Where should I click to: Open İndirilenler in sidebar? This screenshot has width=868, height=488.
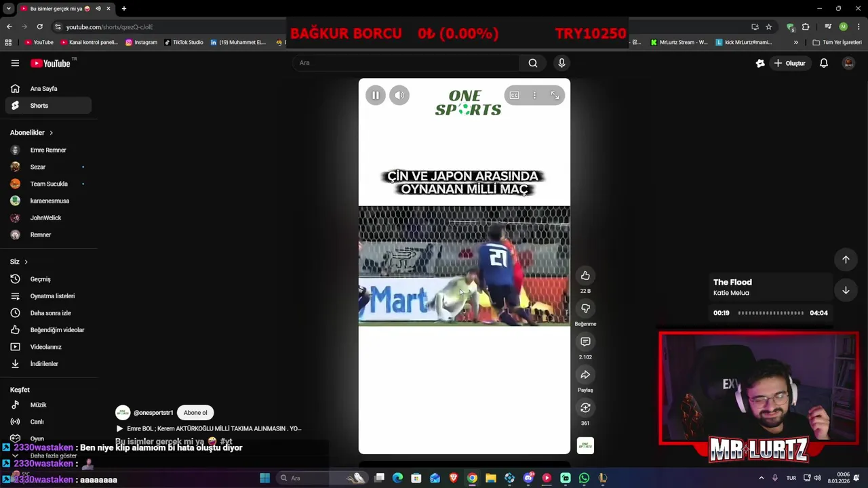pos(47,364)
